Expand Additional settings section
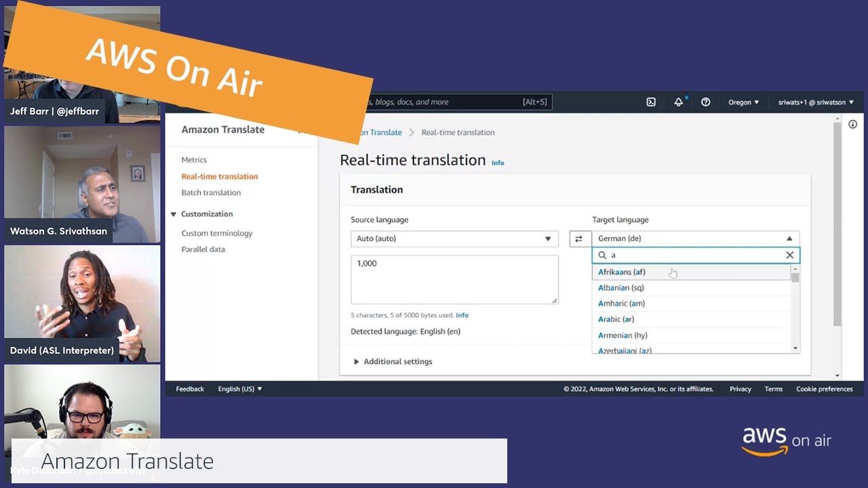 393,361
